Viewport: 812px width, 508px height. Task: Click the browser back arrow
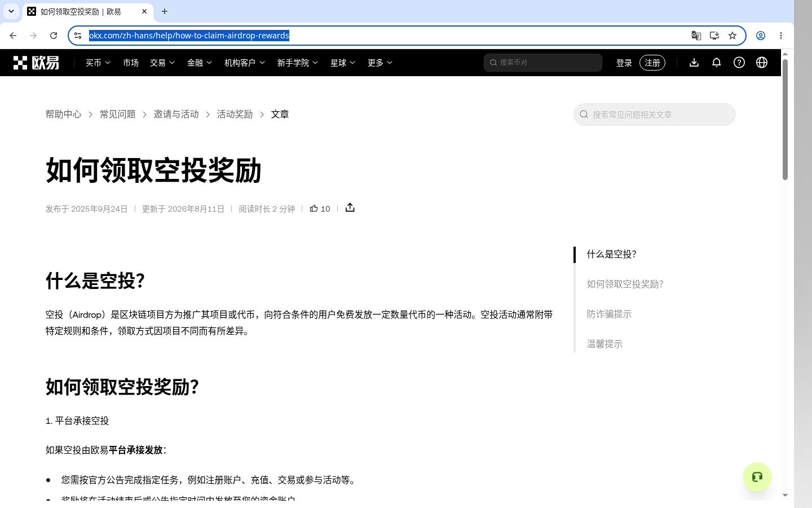[x=13, y=36]
